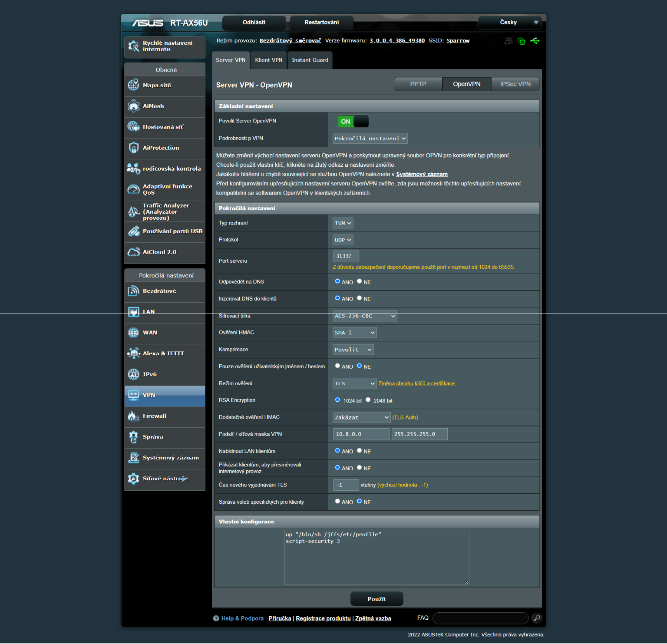Click the AiMesh router icon

coord(133,106)
